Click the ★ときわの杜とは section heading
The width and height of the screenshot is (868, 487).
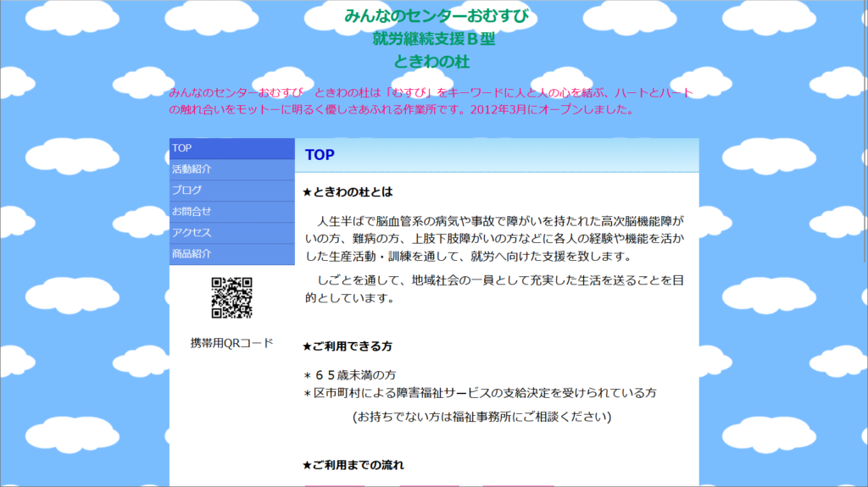pyautogui.click(x=348, y=192)
